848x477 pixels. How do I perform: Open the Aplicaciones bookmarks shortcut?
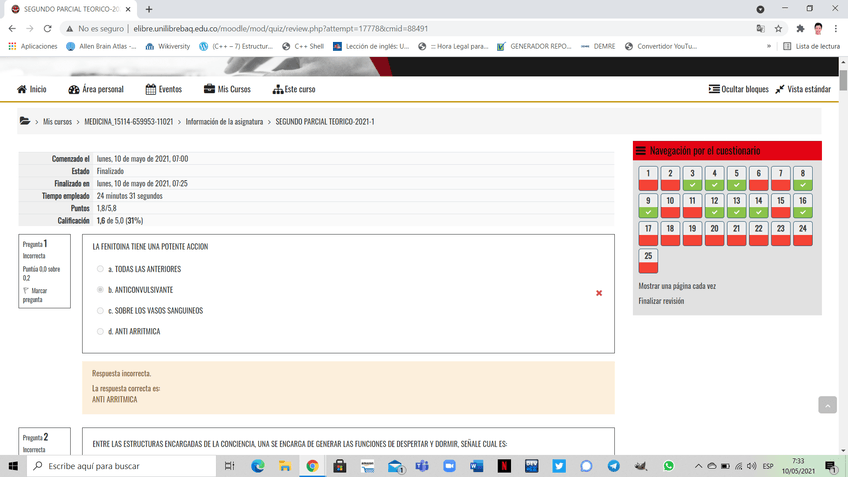[33, 47]
